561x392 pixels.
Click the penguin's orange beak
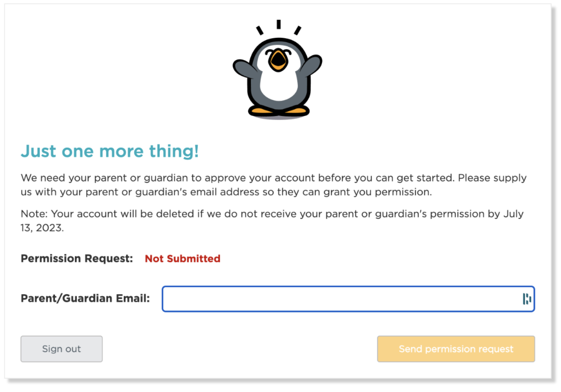(x=278, y=61)
